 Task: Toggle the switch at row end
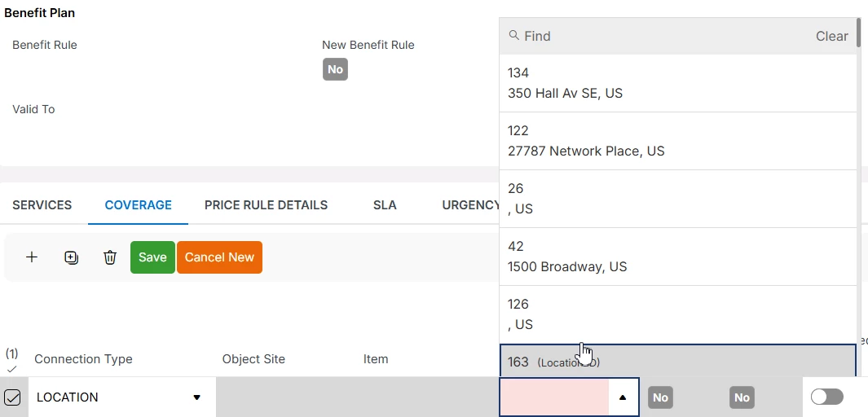tap(827, 397)
